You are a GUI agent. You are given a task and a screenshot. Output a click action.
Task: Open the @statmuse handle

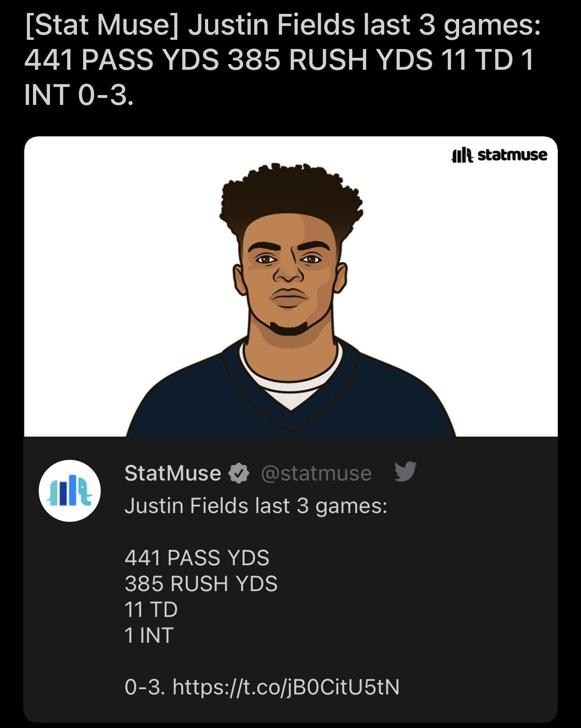[x=316, y=473]
